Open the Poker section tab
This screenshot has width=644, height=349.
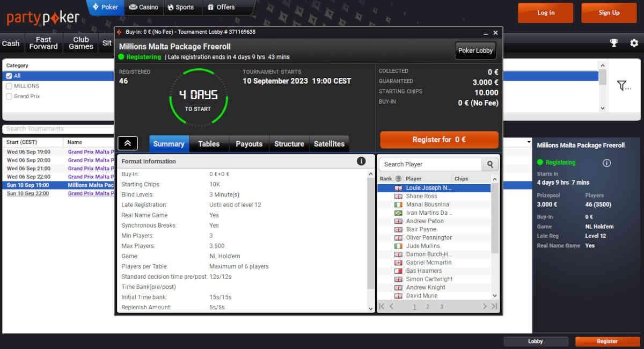tap(105, 8)
